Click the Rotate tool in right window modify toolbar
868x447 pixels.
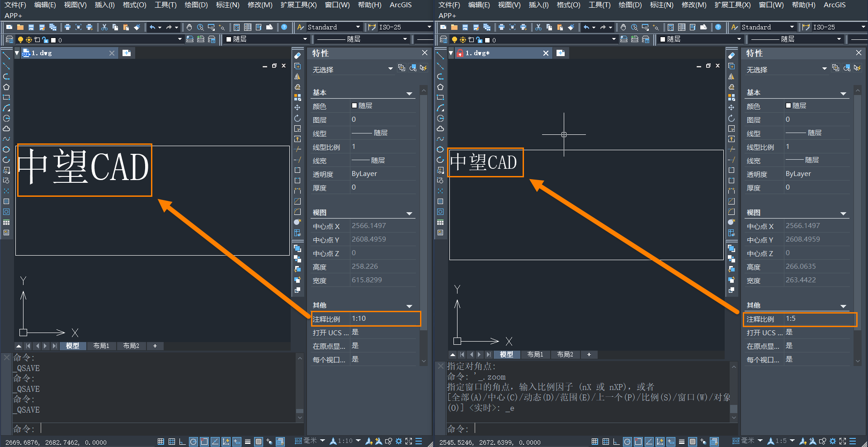pos(731,118)
